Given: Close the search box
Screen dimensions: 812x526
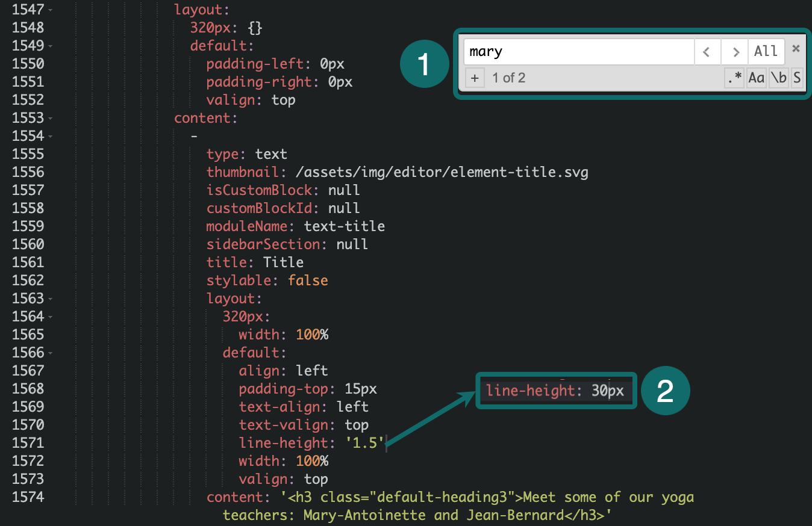Looking at the screenshot, I should (x=796, y=49).
